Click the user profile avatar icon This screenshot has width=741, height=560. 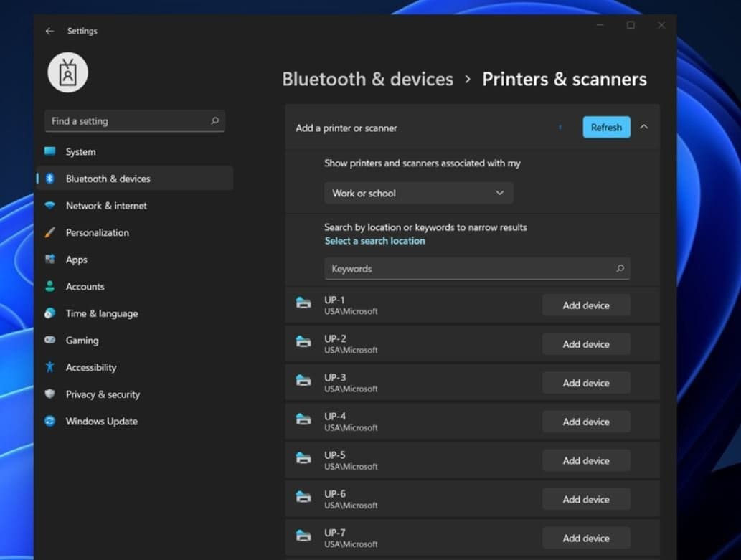coord(68,73)
